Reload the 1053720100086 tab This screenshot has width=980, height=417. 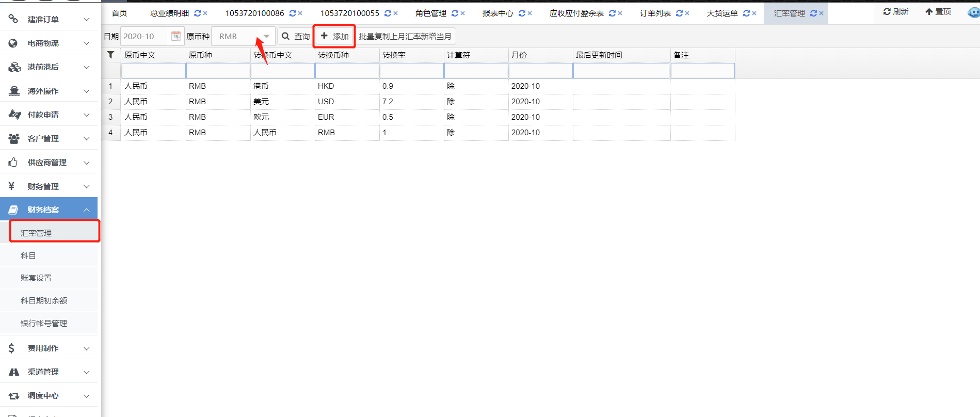[x=293, y=13]
